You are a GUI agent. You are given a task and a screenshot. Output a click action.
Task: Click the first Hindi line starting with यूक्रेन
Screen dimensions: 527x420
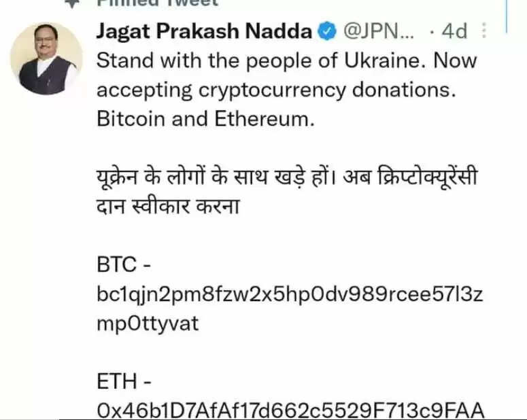pos(287,177)
